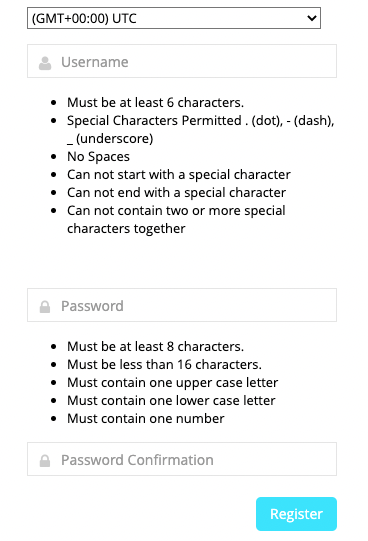Click the 'No Spaces' username rule
The image size is (368, 541).
tap(98, 157)
